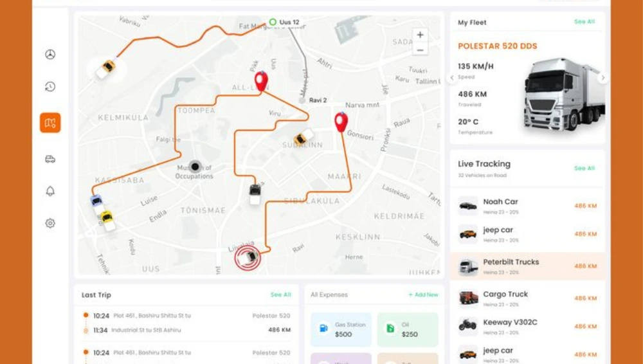Show next fleet vehicle with right chevron

(603, 78)
